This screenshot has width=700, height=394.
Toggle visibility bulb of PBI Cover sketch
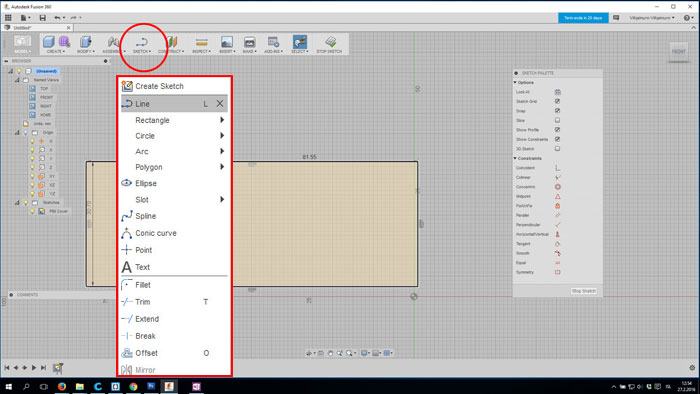(x=32, y=211)
